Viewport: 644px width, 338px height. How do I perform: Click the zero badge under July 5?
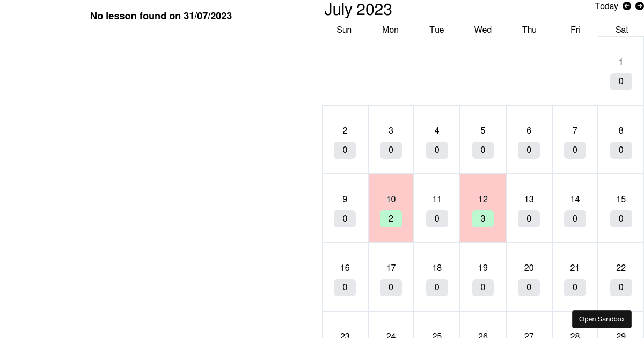click(x=482, y=150)
